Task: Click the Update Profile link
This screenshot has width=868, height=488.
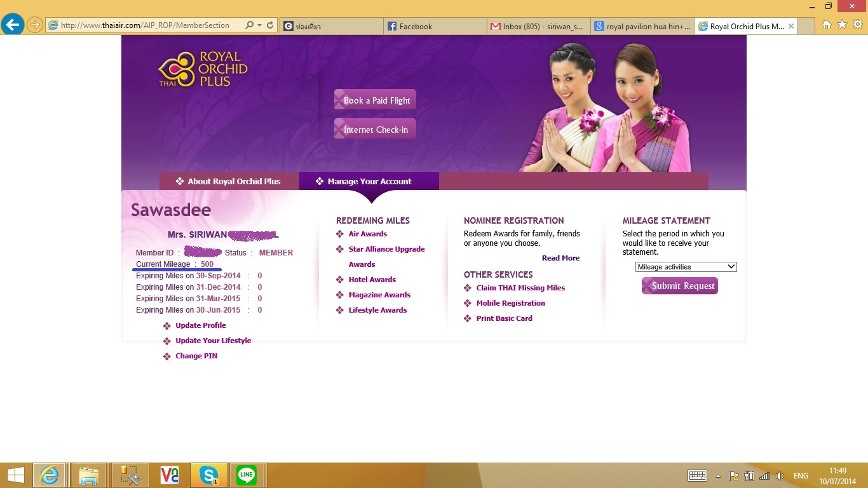Action: tap(200, 325)
